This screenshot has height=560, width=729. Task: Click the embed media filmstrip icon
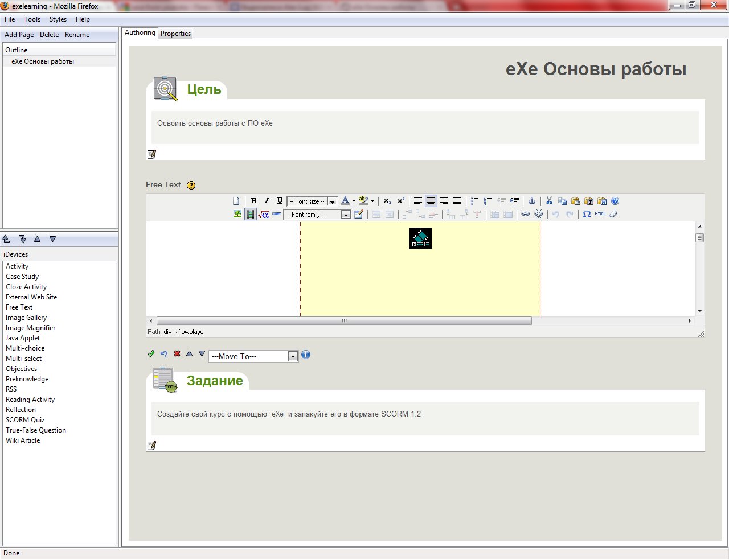pos(251,214)
